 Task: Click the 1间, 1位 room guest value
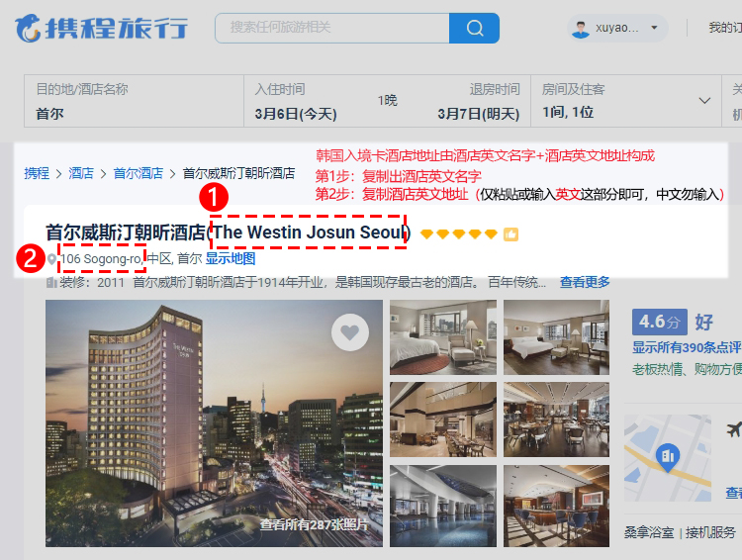click(568, 112)
